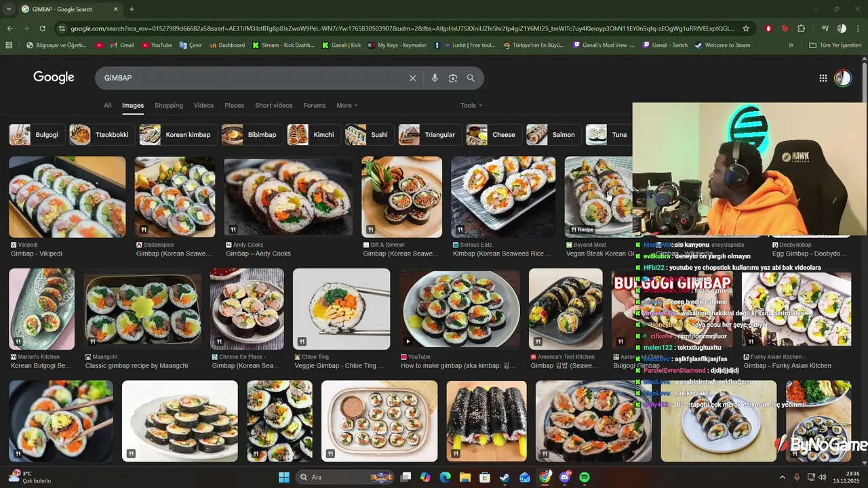Open Chrome extensions puzzle icon
Image resolution: width=868 pixels, height=488 pixels.
[x=802, y=28]
